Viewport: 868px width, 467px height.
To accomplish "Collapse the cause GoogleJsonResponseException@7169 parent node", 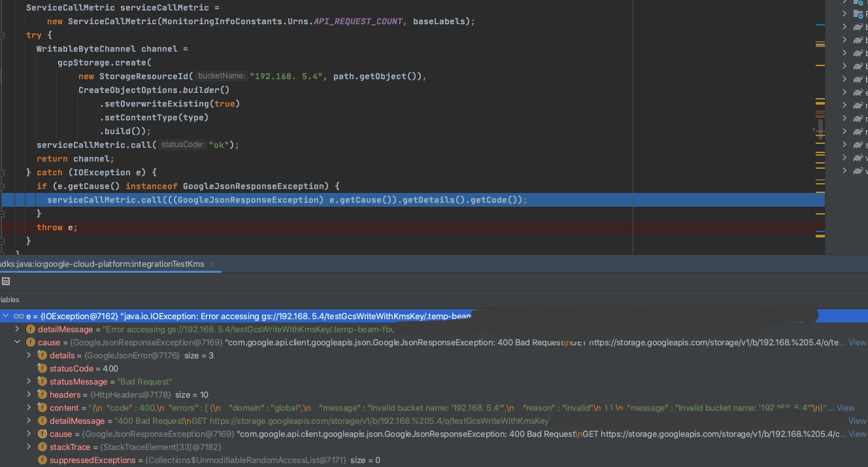I will [x=18, y=342].
